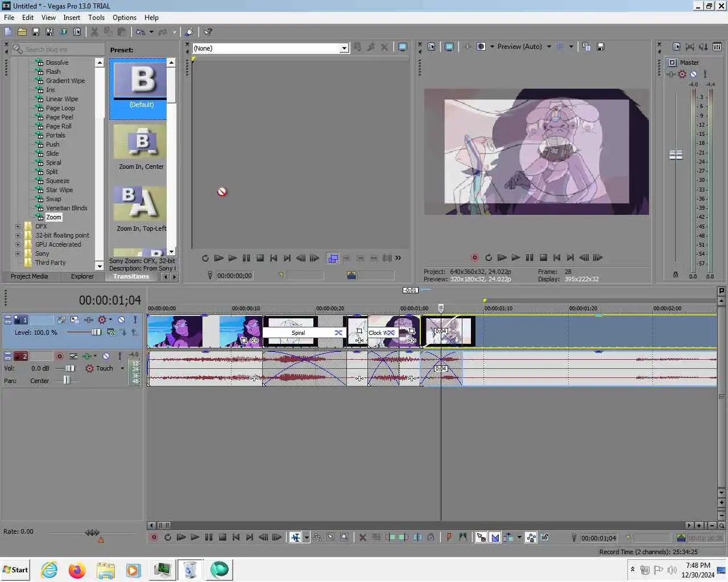Open the File menu

[9, 18]
